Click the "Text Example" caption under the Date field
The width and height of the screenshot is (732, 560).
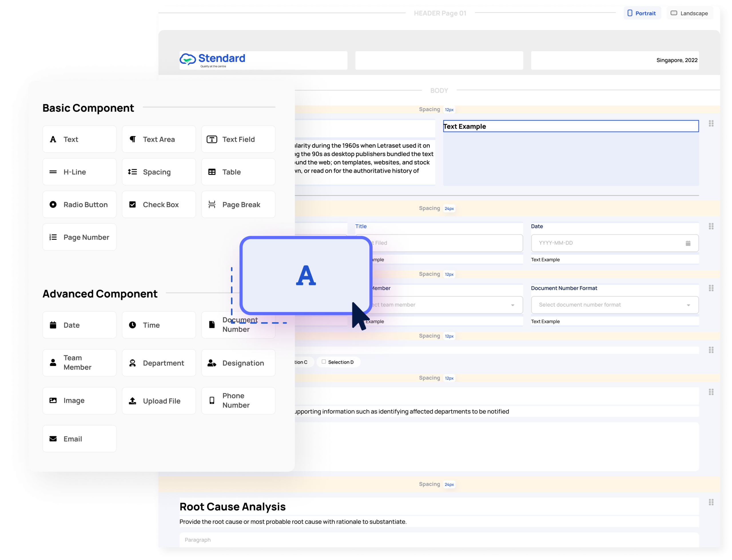point(545,260)
